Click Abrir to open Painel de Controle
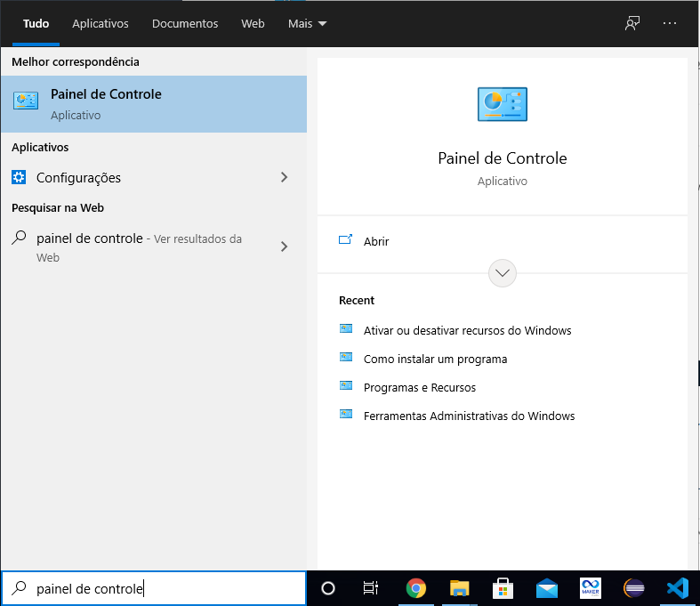This screenshot has width=700, height=606. [x=376, y=241]
